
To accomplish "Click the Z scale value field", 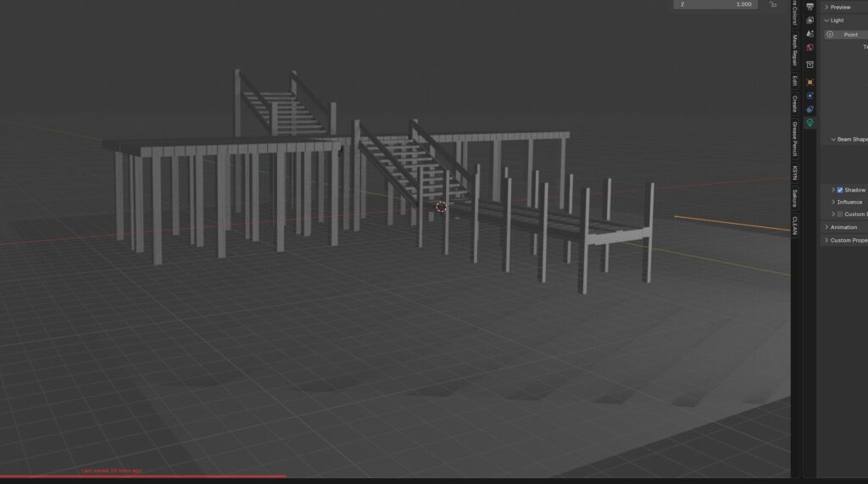I will 715,4.
